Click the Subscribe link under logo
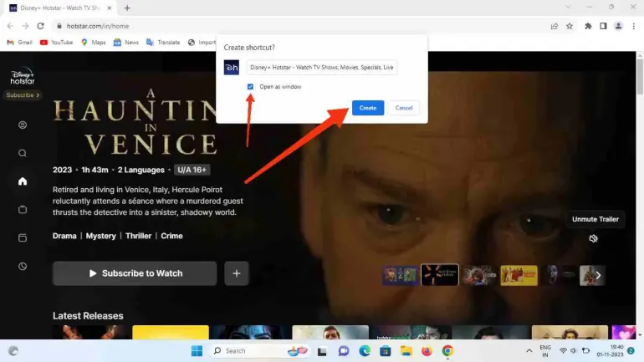The image size is (644, 362). coord(23,94)
